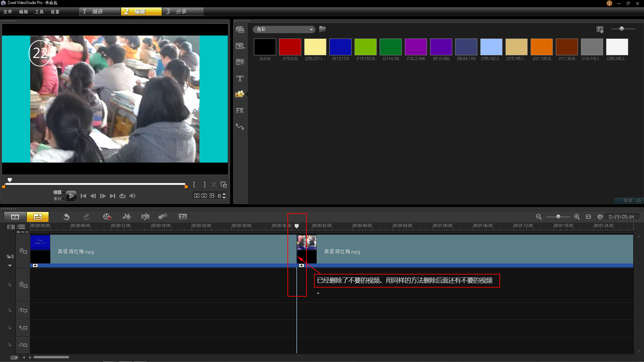
Task: Open the Titles (T) library panel
Action: point(240,79)
